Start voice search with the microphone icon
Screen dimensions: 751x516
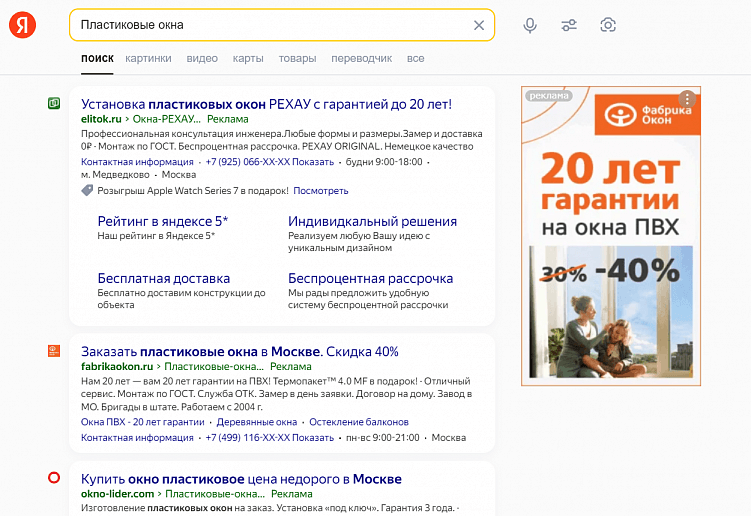pos(530,25)
